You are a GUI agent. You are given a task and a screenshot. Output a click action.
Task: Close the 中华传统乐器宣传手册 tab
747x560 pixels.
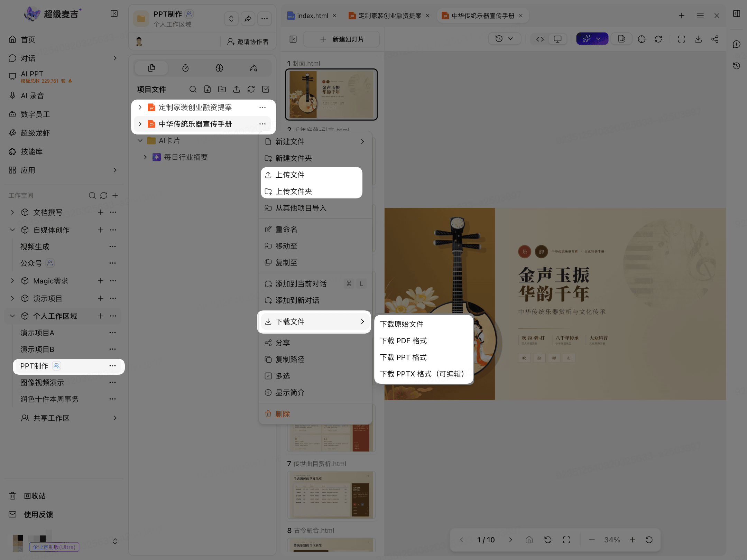[x=521, y=16]
